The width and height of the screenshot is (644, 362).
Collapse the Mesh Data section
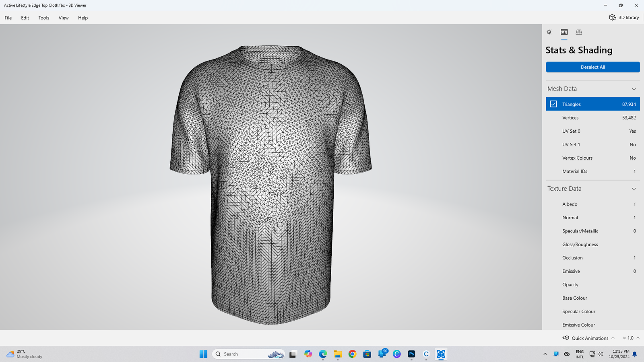[634, 89]
